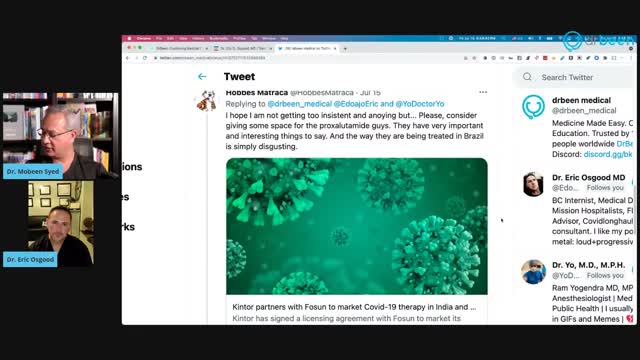Switch to the second browser tab
This screenshot has width=640, height=360.
[x=243, y=49]
